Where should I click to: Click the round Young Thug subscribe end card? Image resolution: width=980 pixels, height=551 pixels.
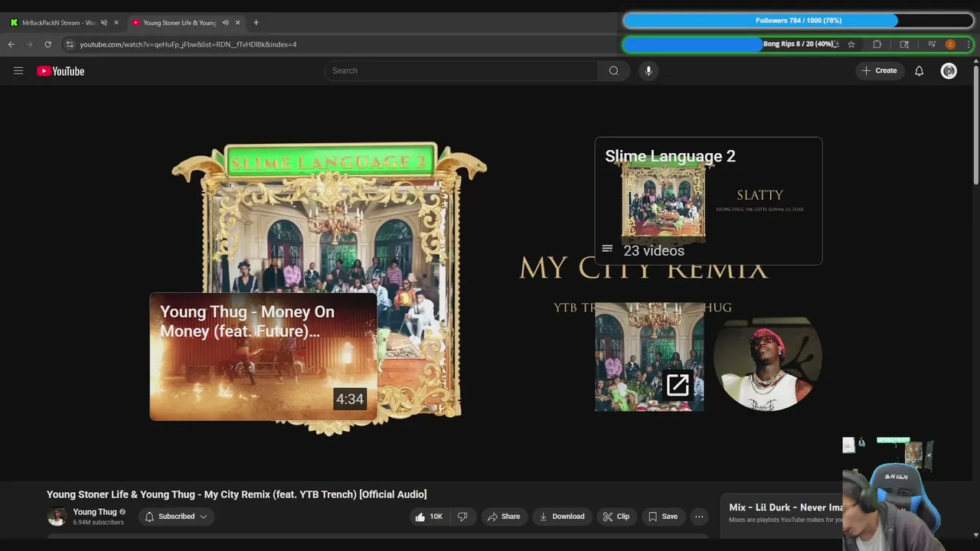(768, 357)
